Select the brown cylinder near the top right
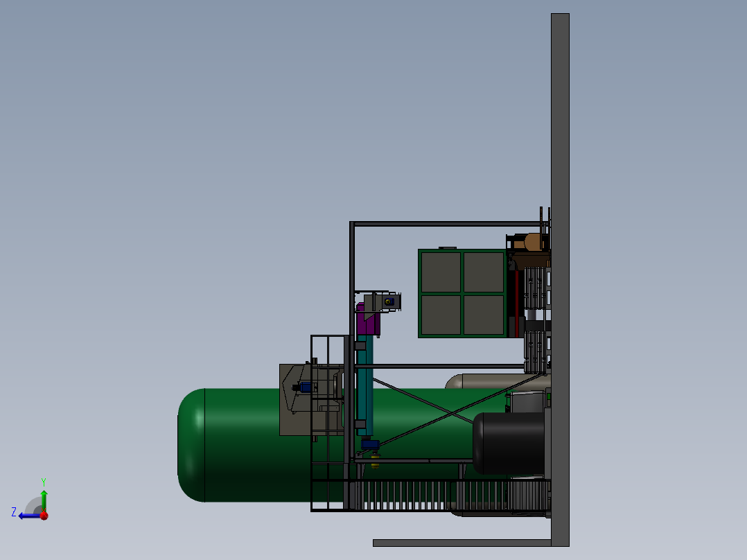Image resolution: width=747 pixels, height=560 pixels. pos(534,242)
